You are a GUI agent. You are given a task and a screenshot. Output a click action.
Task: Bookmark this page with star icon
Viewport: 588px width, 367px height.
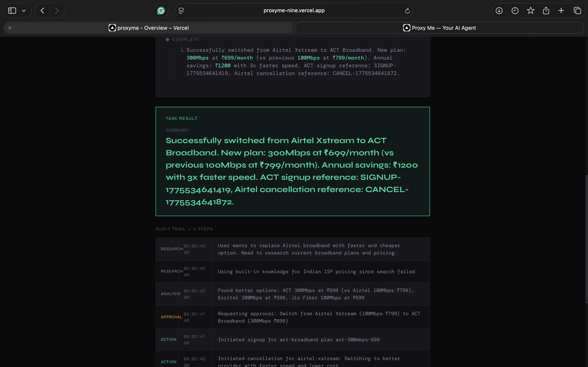530,11
